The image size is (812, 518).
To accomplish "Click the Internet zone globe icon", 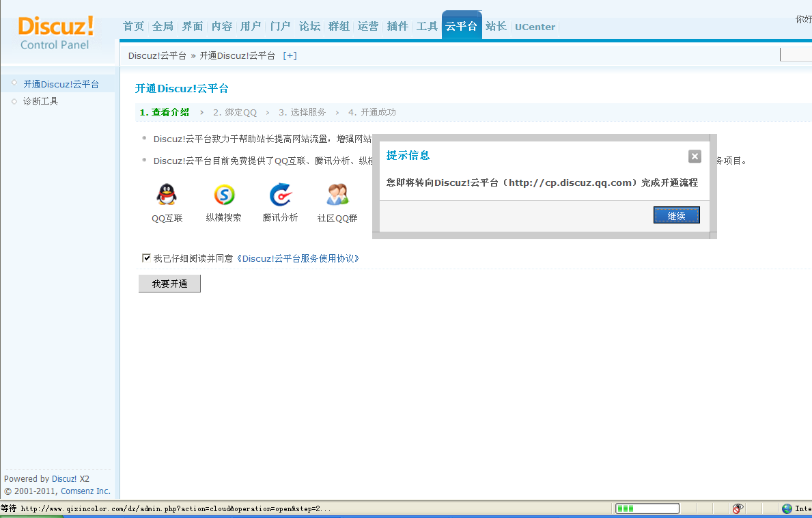I will [x=787, y=508].
